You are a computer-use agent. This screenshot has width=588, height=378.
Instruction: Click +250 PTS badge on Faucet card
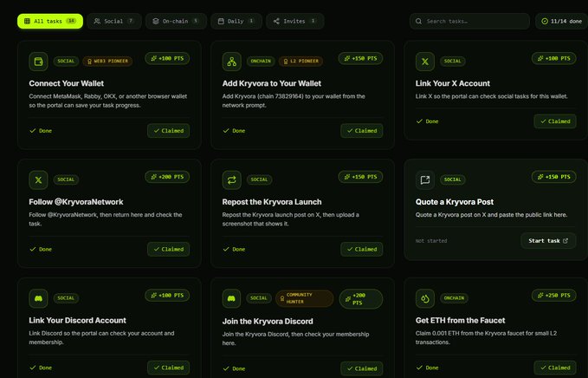554,296
